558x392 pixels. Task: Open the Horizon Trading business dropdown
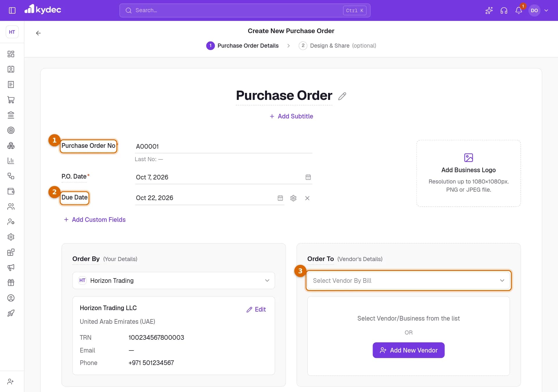[174, 280]
